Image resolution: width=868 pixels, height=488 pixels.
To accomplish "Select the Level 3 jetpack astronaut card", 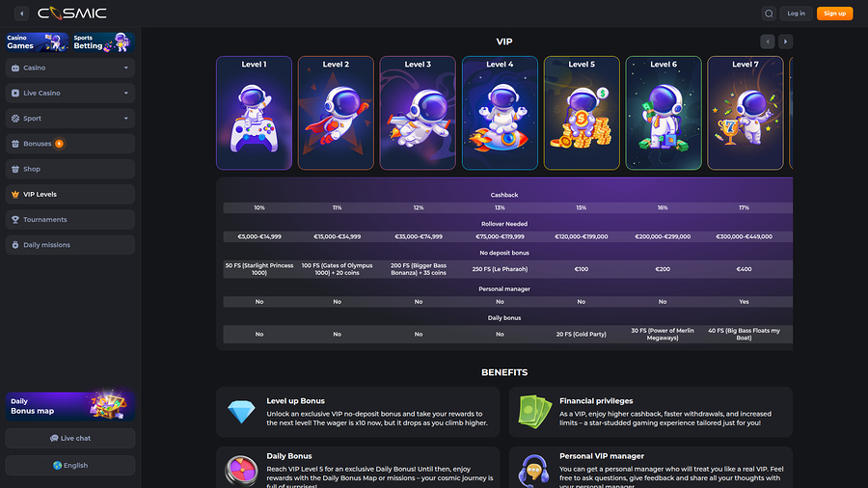I will [418, 113].
